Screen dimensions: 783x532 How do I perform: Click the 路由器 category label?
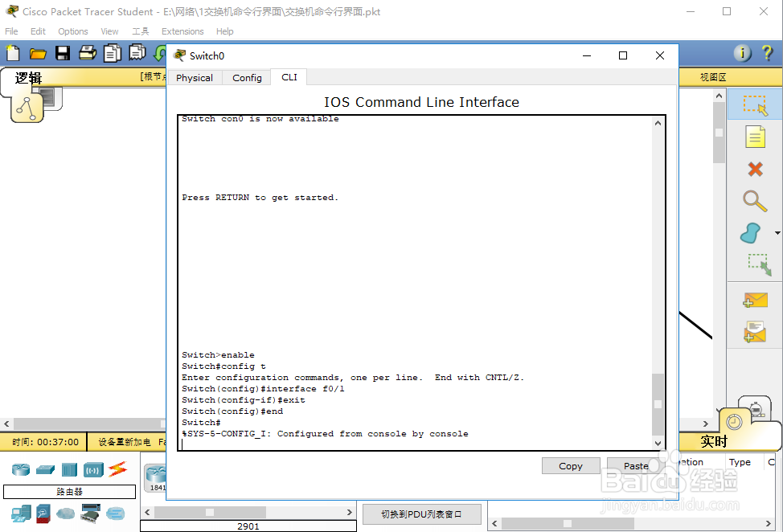click(x=69, y=492)
